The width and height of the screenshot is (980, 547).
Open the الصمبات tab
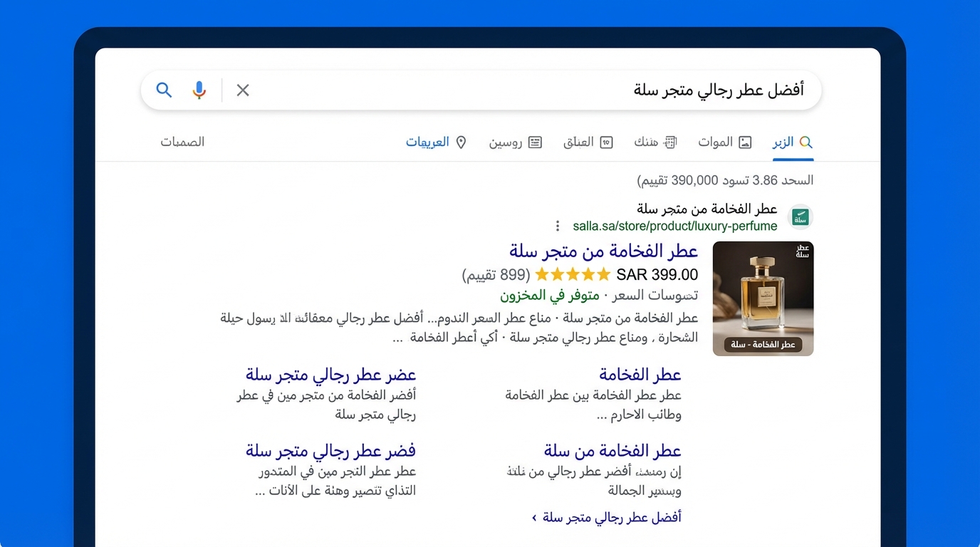click(182, 142)
